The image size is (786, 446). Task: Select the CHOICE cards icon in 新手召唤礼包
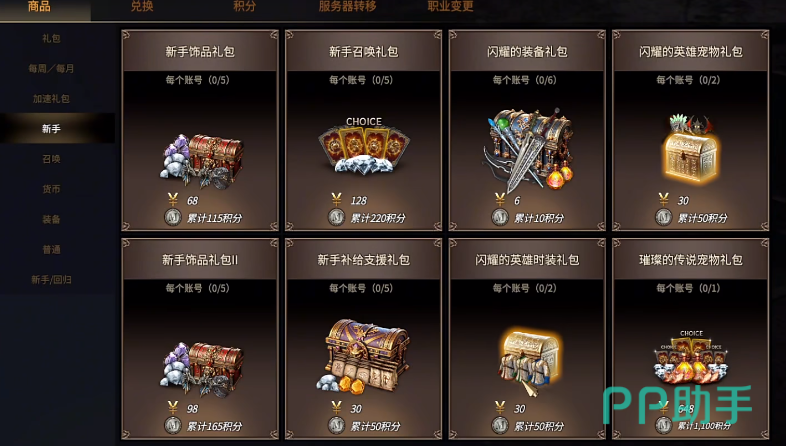(364, 145)
